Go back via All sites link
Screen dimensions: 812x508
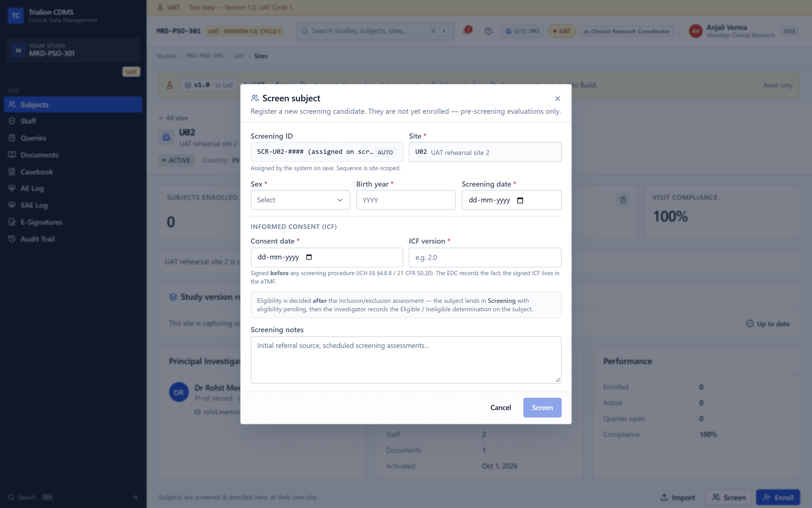pyautogui.click(x=173, y=118)
